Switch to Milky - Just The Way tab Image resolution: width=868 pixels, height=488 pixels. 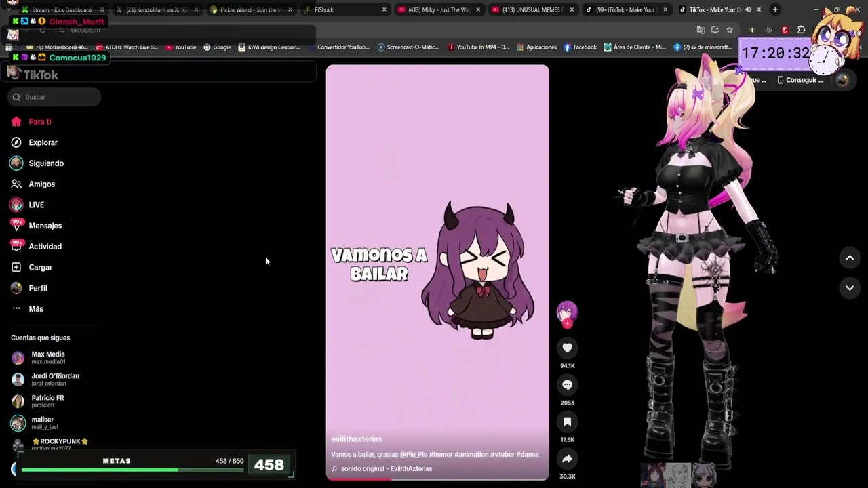pos(439,10)
